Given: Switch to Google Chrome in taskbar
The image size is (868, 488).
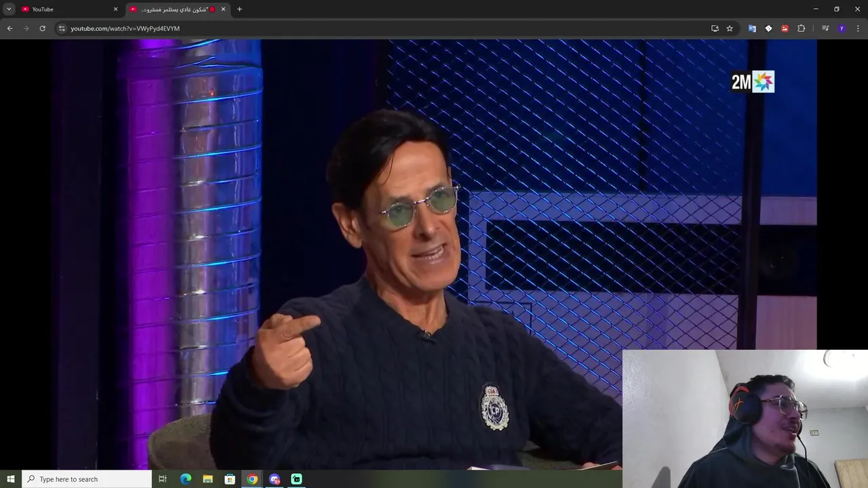Looking at the screenshot, I should click(252, 479).
